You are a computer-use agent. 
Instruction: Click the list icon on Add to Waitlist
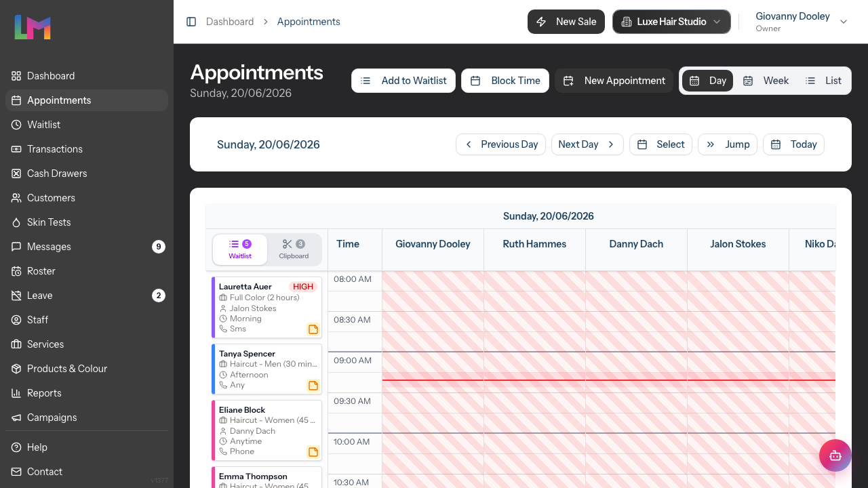coord(366,81)
